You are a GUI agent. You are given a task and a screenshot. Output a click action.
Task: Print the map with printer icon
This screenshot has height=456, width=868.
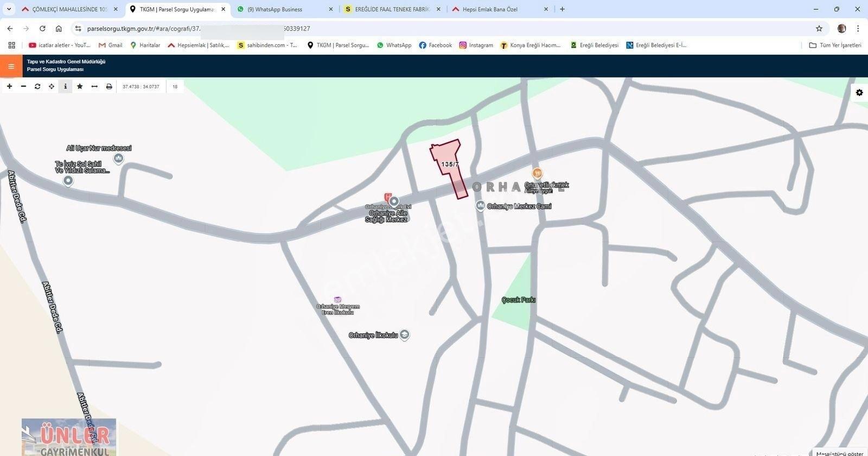point(109,86)
